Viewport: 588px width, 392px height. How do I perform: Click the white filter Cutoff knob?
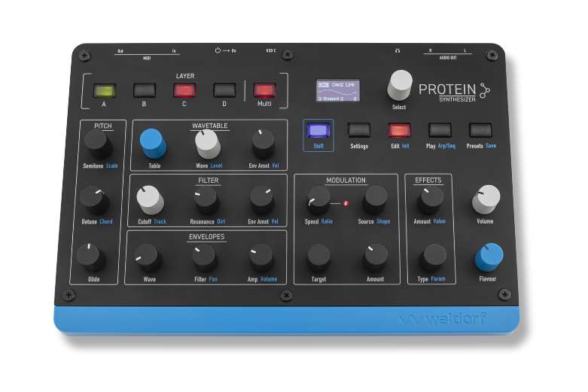(x=149, y=199)
